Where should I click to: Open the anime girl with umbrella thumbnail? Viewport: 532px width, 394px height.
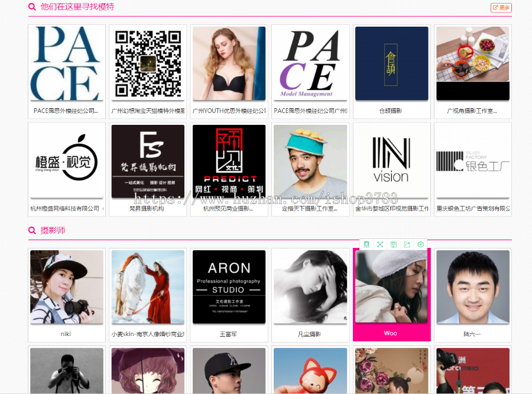(148, 370)
